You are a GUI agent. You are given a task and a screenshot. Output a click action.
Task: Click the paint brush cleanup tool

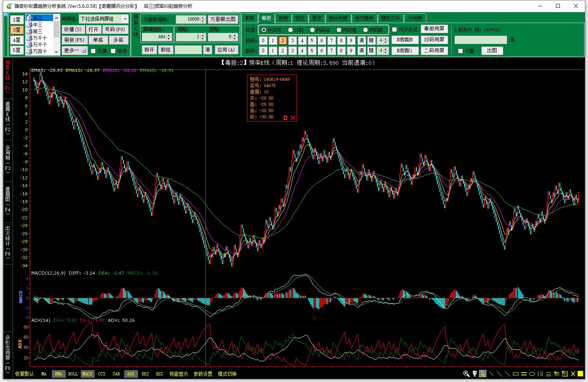coord(475,374)
